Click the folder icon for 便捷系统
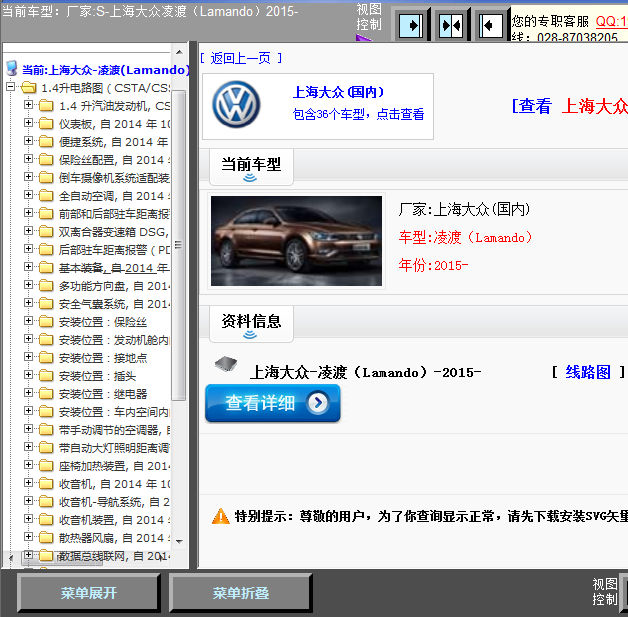 click(46, 142)
